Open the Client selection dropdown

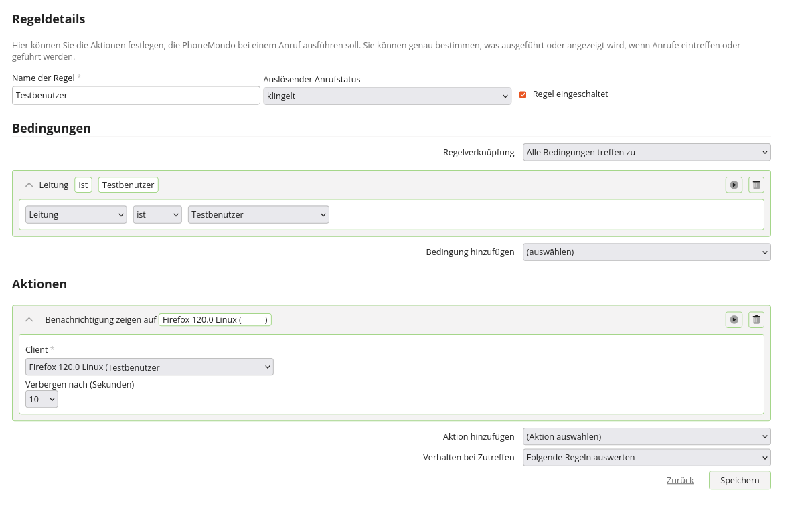click(149, 367)
